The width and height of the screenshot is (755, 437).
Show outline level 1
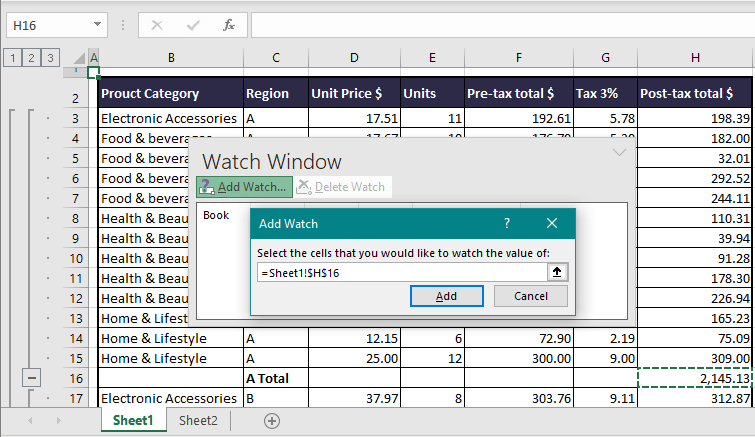click(x=13, y=58)
